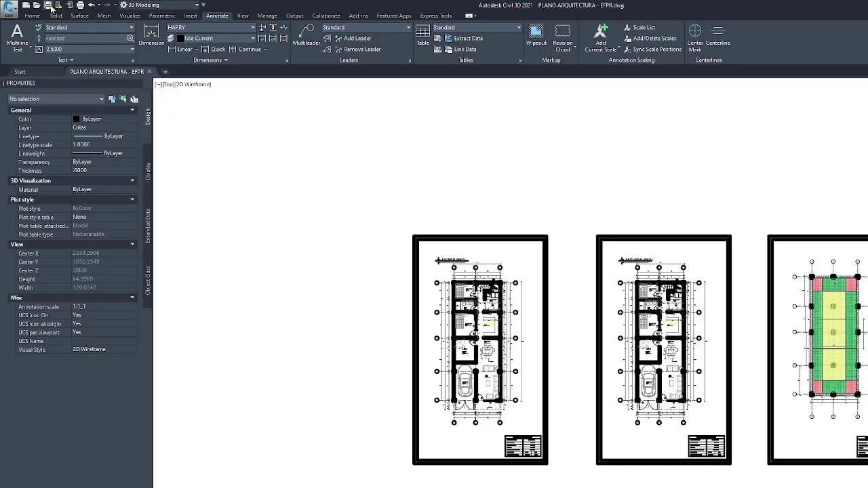Open the HARRY dimension style dropdown
Viewport: 868px width, 488px height.
coord(210,28)
